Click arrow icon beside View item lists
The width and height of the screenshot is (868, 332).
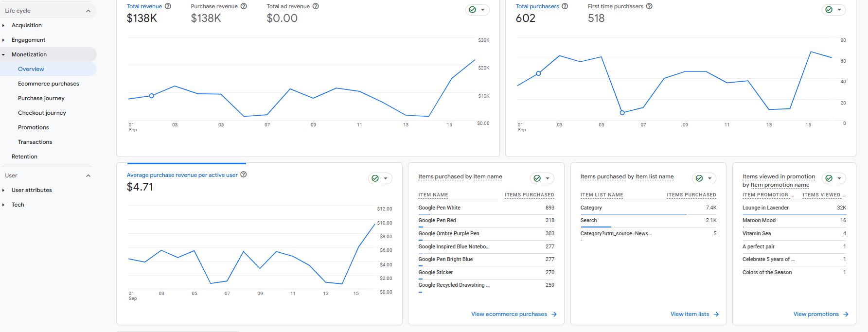point(716,315)
